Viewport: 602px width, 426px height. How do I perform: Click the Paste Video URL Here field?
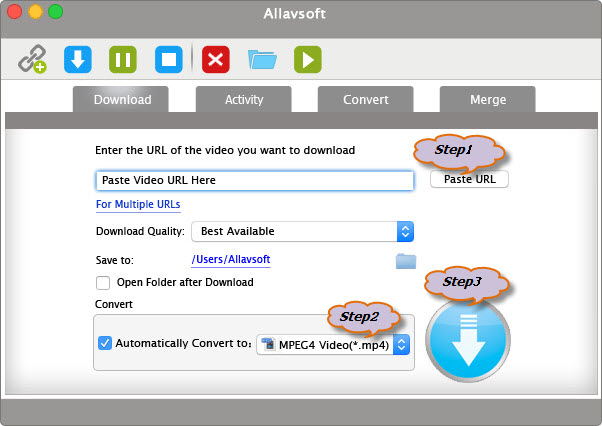255,180
